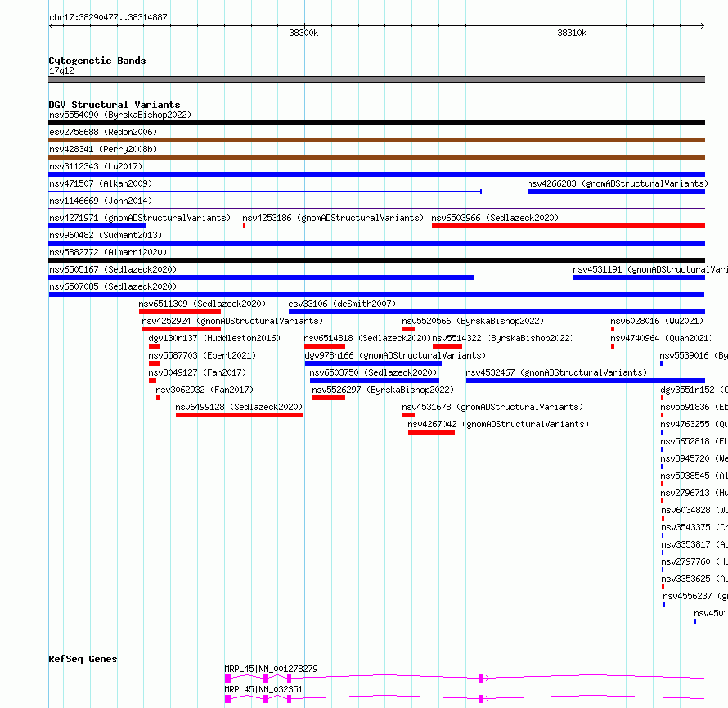Open nsv6028016 (Wu2021) variant
728x708 pixels.
point(657,321)
